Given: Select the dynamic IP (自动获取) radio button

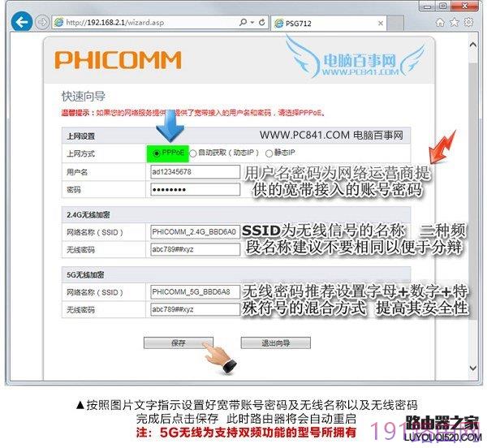Looking at the screenshot, I should (x=193, y=153).
